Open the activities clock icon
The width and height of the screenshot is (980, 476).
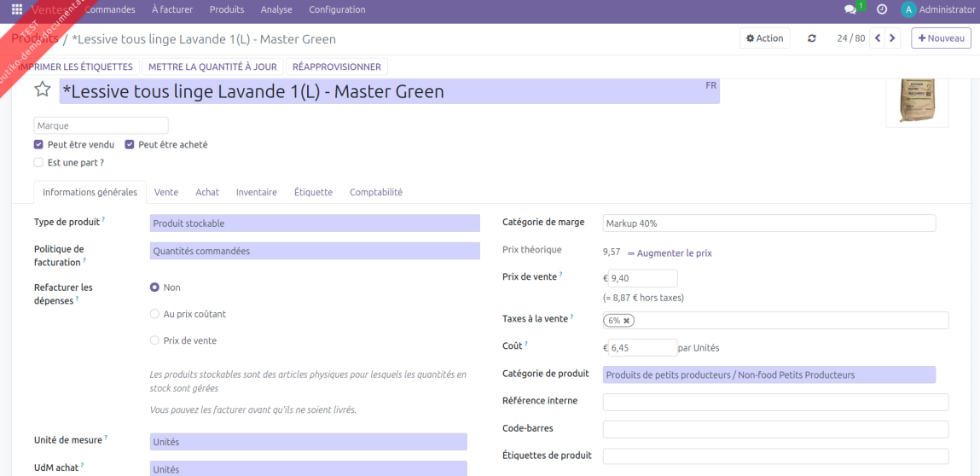coord(882,9)
